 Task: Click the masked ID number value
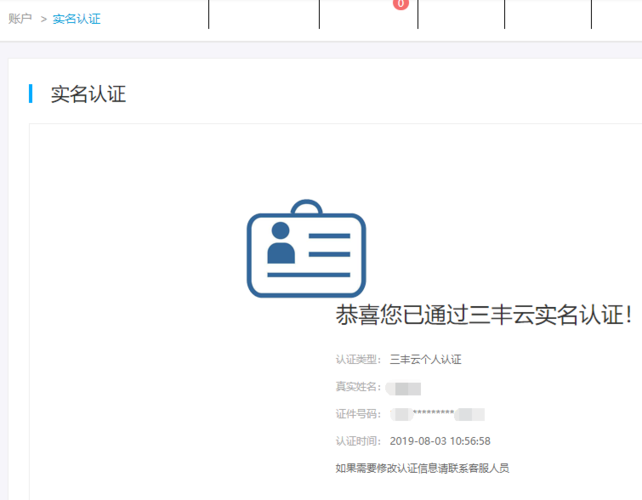point(437,414)
